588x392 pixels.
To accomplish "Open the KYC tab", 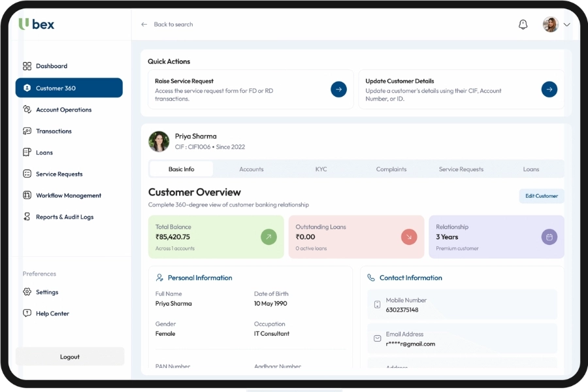I will pos(321,169).
